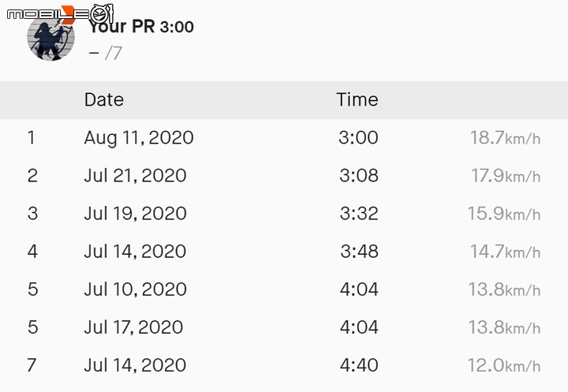Select the 3:32 time entry

pyautogui.click(x=359, y=214)
